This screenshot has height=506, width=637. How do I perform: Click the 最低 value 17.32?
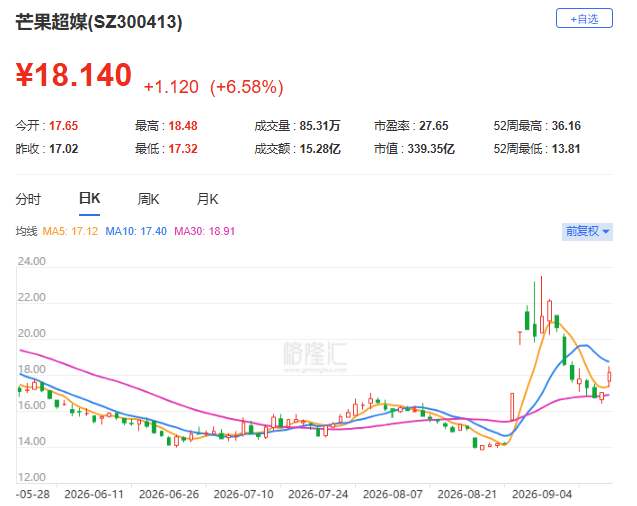[x=183, y=149]
